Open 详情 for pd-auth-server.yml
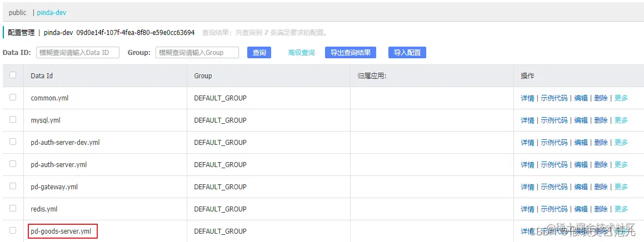Viewport: 644px width, 242px height. tap(527, 164)
